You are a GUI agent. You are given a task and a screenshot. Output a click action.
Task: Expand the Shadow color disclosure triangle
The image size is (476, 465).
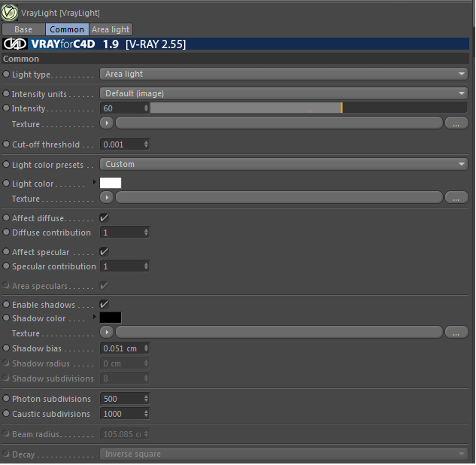(x=95, y=317)
